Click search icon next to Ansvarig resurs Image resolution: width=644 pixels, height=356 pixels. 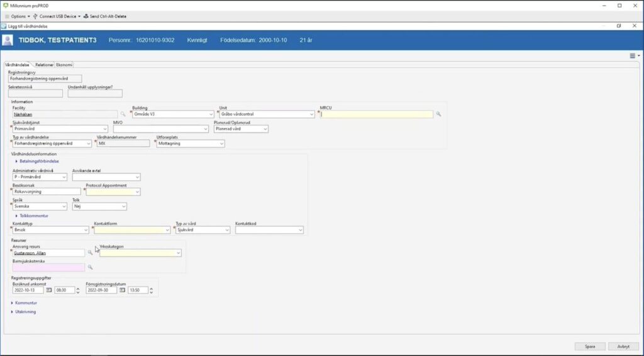[90, 253]
